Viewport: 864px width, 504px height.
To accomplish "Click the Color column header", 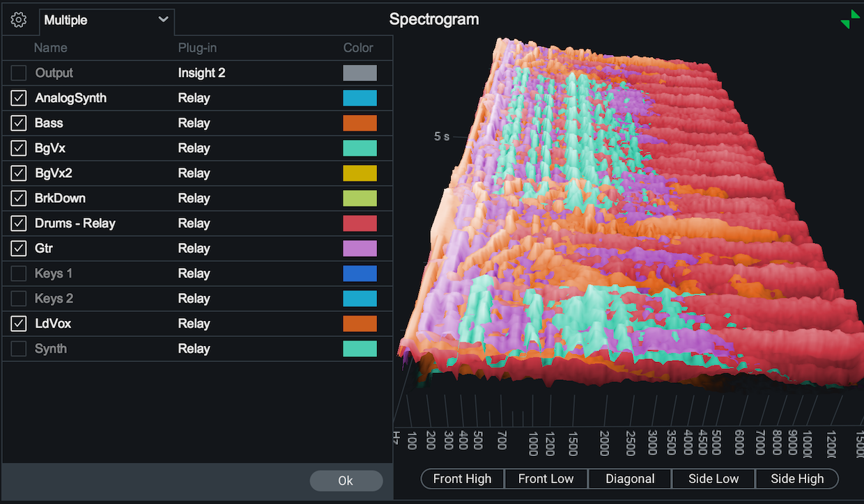I will pos(358,48).
